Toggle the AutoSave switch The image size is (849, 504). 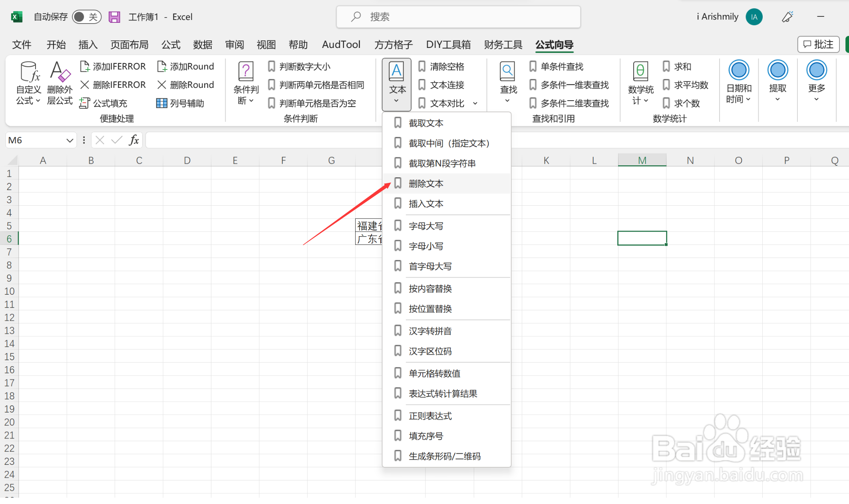(86, 17)
